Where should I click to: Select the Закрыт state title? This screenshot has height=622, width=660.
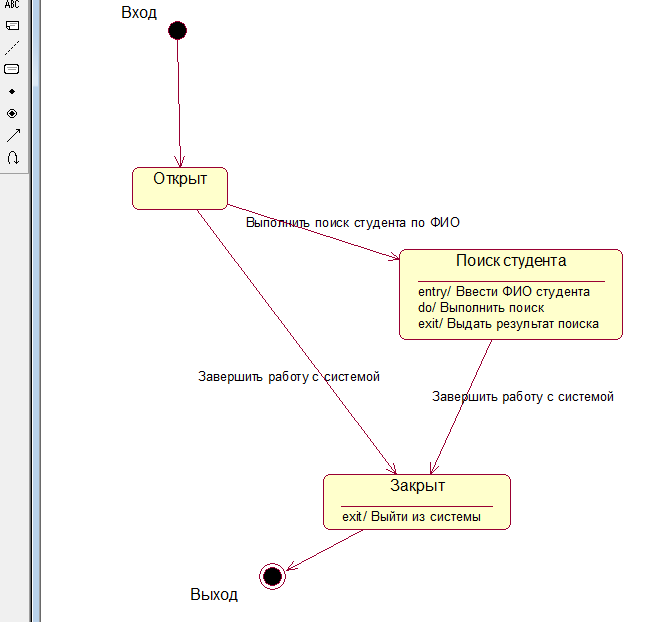coord(417,486)
